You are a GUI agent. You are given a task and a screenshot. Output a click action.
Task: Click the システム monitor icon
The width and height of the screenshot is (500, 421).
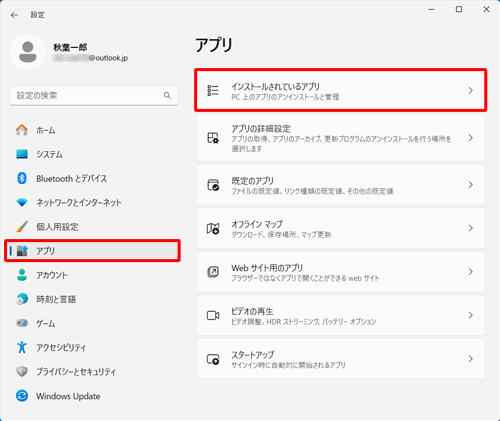pyautogui.click(x=22, y=154)
